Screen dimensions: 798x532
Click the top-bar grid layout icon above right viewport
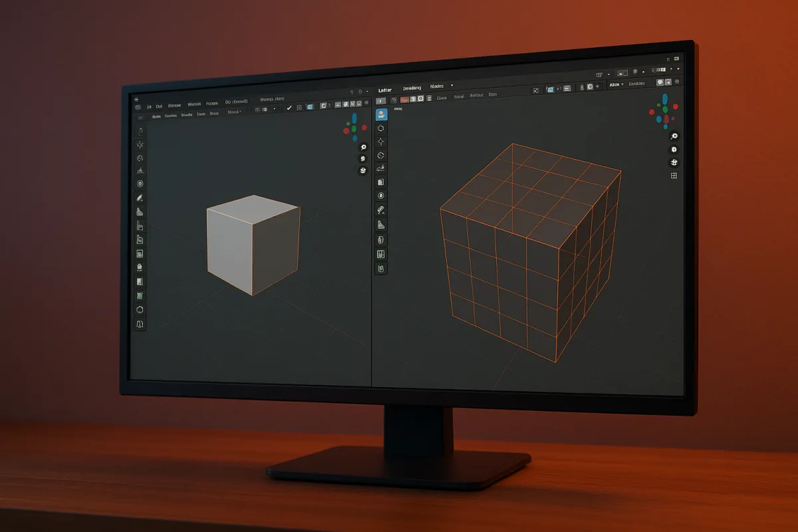pos(598,74)
